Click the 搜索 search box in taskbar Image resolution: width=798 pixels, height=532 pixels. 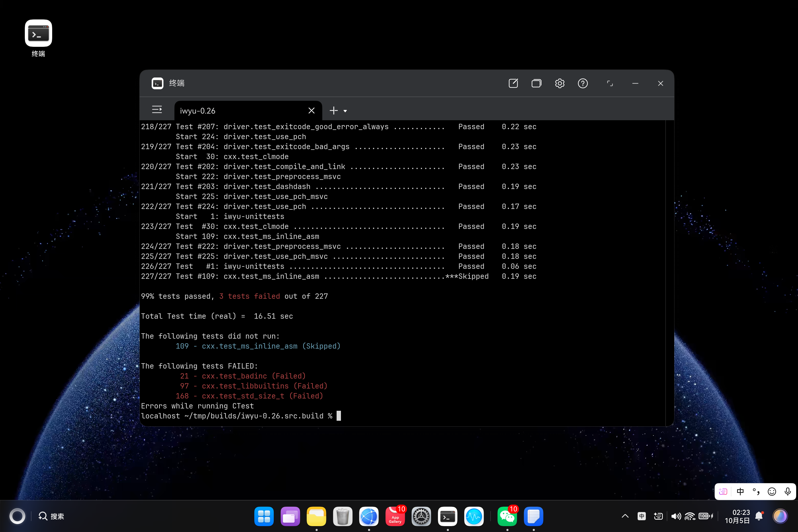click(51, 516)
